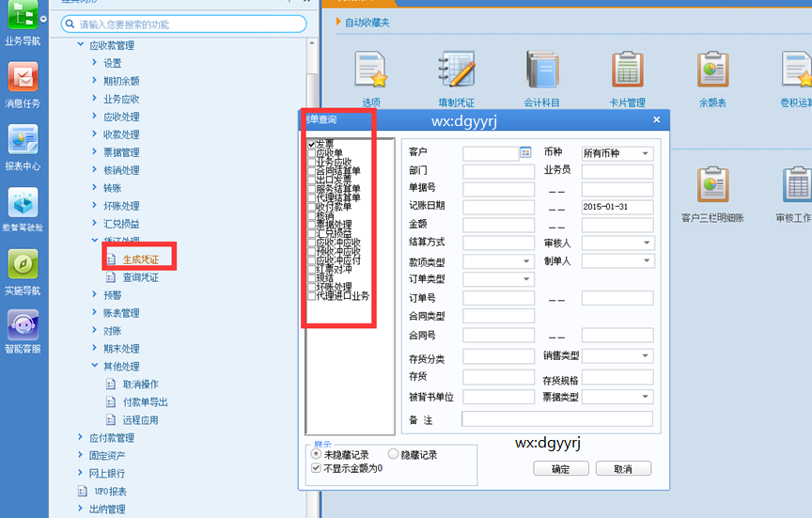Click the search magnifier icon in function search
Viewport: 812px width, 518px height.
pos(70,24)
